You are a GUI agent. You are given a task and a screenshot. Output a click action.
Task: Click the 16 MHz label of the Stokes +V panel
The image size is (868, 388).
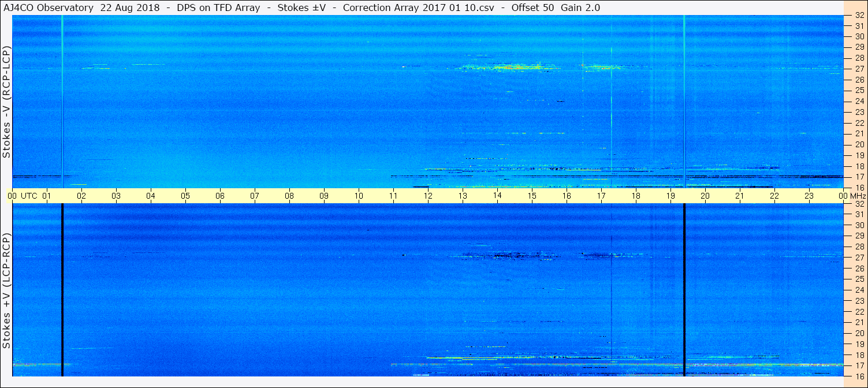coord(859,376)
